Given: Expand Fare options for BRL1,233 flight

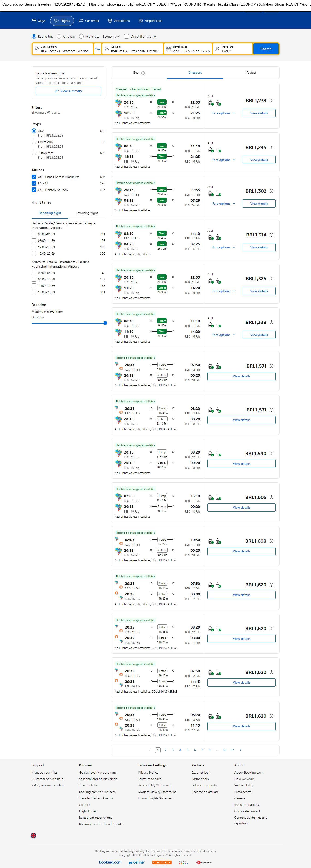Looking at the screenshot, I should pos(224,113).
